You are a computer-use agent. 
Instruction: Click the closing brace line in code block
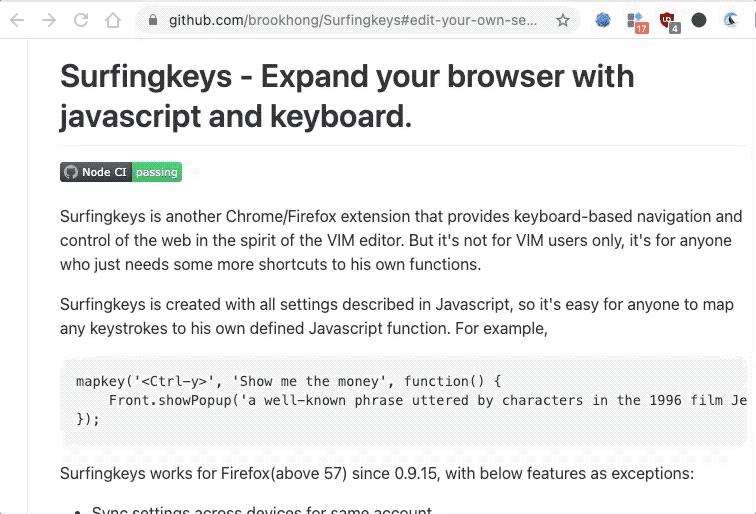[88, 419]
